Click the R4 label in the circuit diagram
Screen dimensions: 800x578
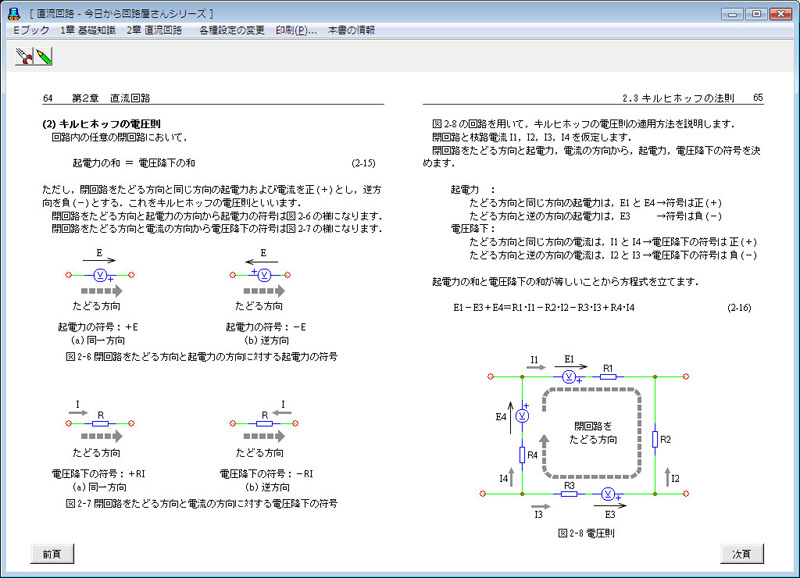(532, 455)
